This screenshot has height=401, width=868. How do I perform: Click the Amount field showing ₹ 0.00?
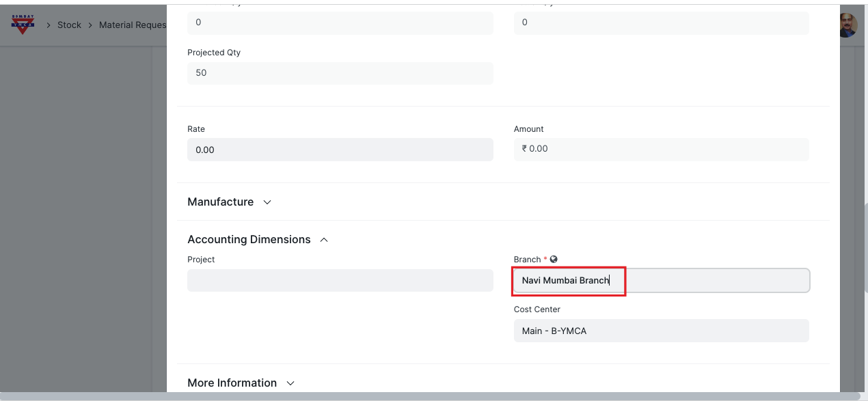[661, 149]
